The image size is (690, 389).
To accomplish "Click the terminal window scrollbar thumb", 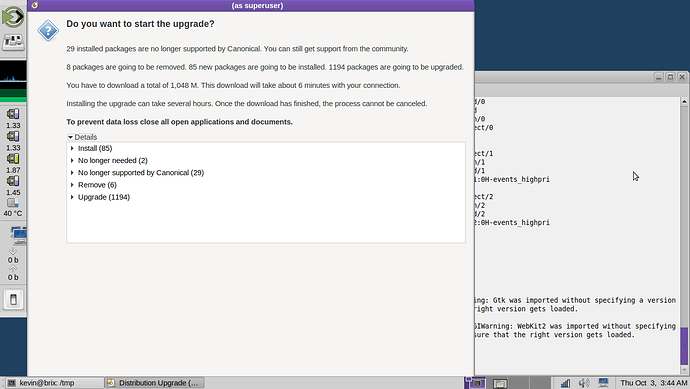I will pyautogui.click(x=684, y=345).
